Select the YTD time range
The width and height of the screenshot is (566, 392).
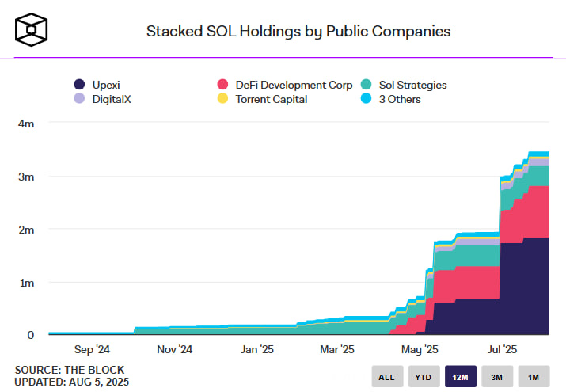click(424, 377)
